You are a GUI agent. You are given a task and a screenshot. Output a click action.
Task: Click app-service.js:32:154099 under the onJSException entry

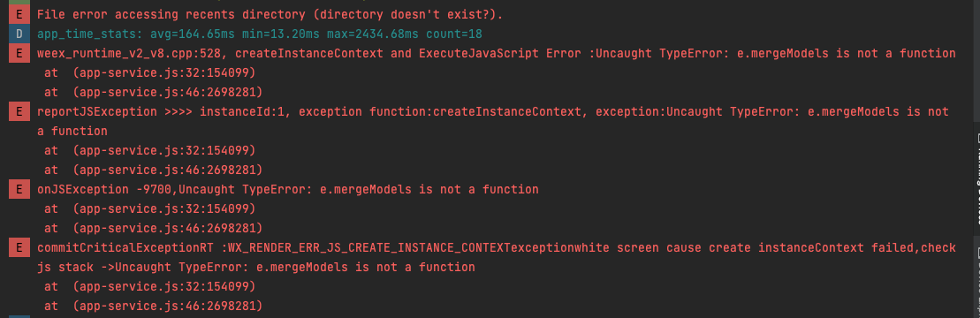[x=164, y=208]
